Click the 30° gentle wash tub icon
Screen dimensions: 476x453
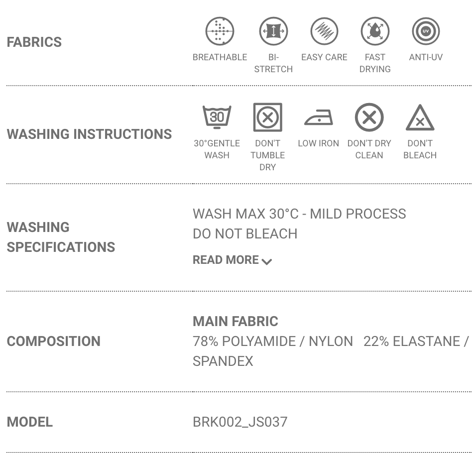click(x=217, y=117)
